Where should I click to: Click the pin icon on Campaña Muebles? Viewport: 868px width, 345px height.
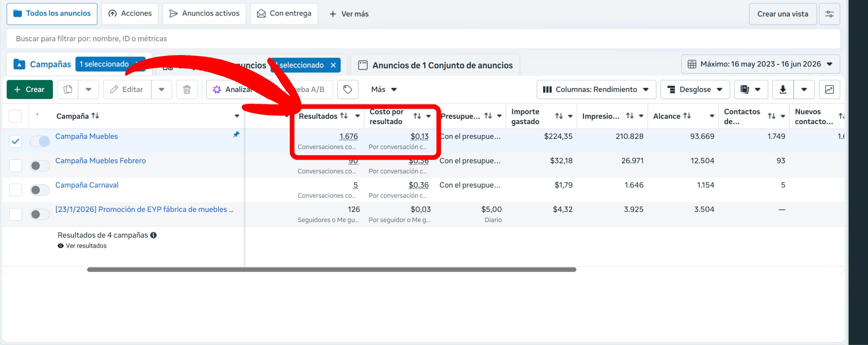coord(236,135)
